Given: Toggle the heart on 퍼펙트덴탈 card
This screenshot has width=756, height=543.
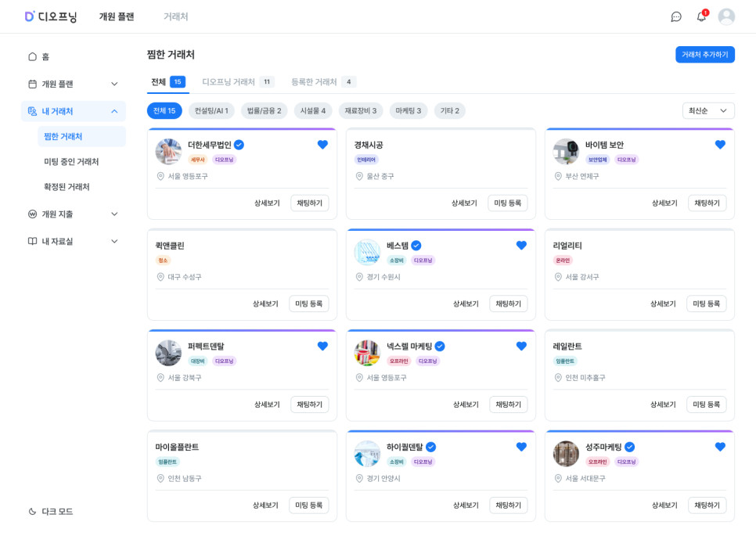Looking at the screenshot, I should click(322, 347).
